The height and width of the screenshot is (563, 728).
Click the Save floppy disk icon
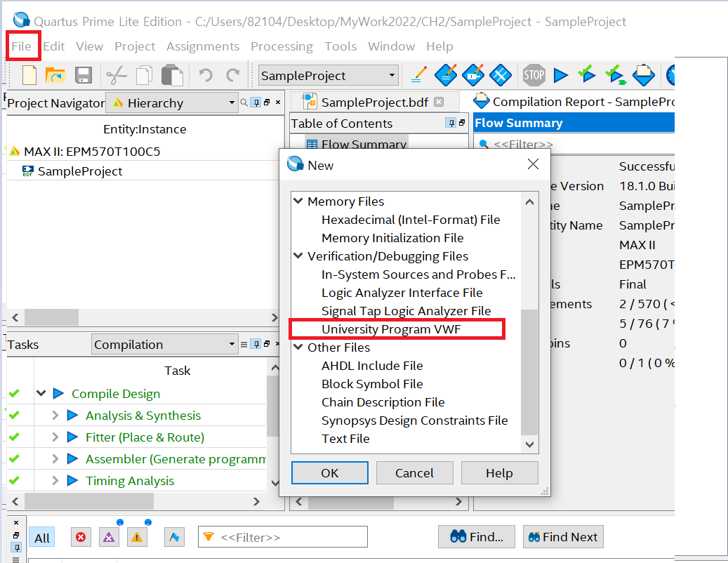pyautogui.click(x=84, y=75)
